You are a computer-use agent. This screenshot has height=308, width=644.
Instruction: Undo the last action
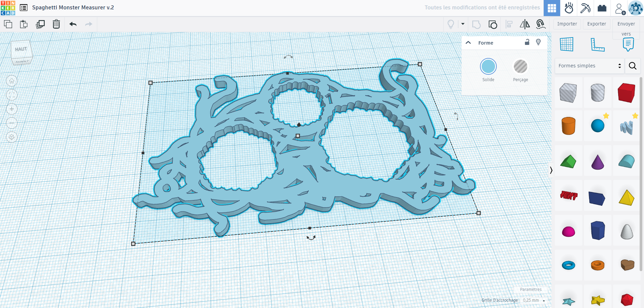click(x=73, y=24)
